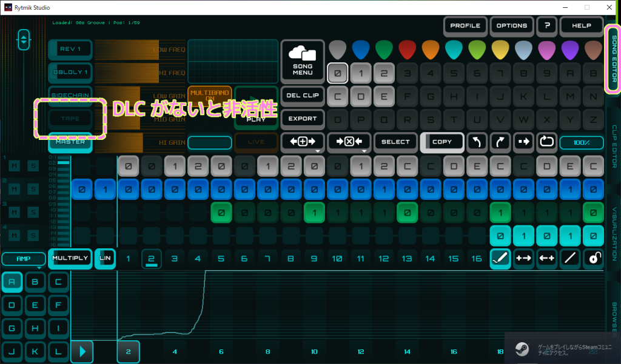Viewport: 621px width, 364px height.
Task: Click the shrink arrows left-plus icon
Action: pos(547,259)
